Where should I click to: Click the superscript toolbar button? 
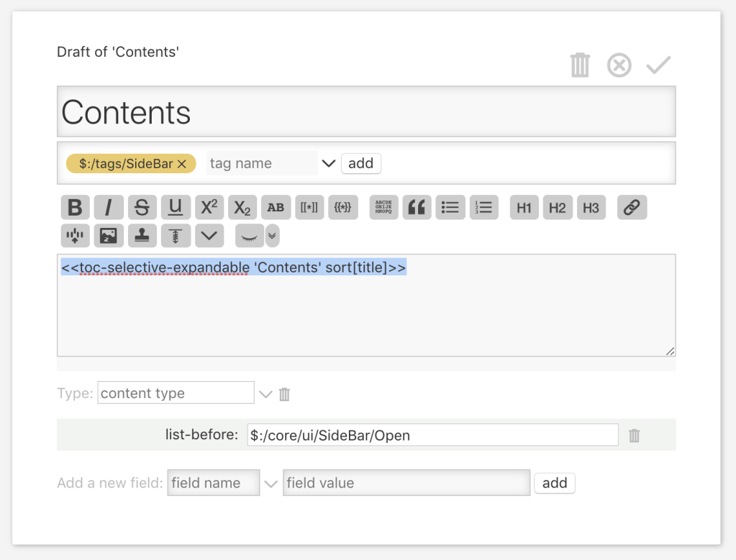[x=209, y=208]
